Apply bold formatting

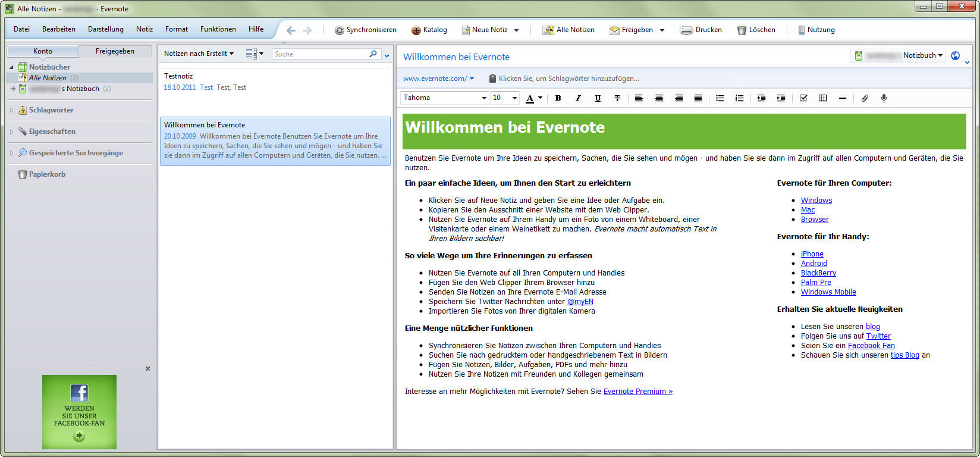tap(558, 98)
